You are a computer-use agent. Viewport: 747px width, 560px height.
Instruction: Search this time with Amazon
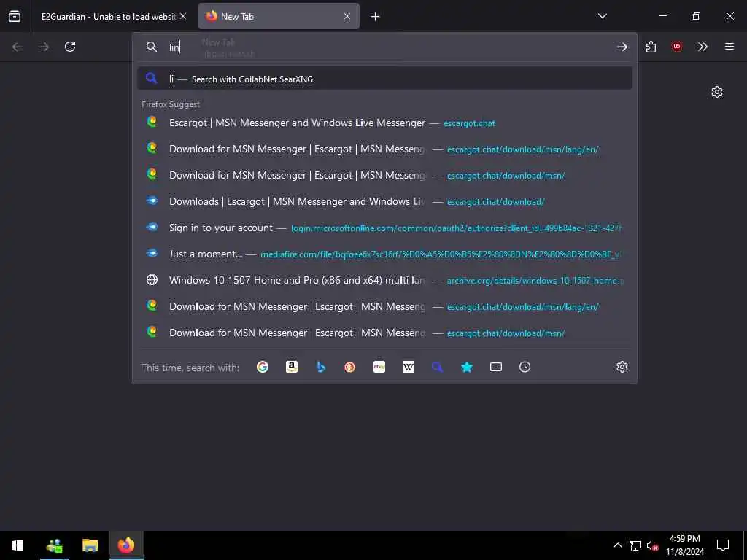292,367
